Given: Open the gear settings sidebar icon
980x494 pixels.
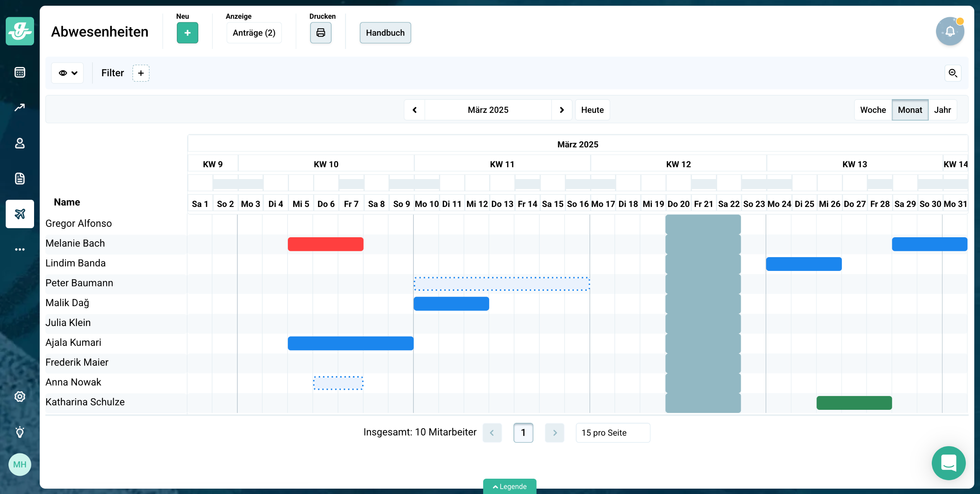Looking at the screenshot, I should 20,396.
